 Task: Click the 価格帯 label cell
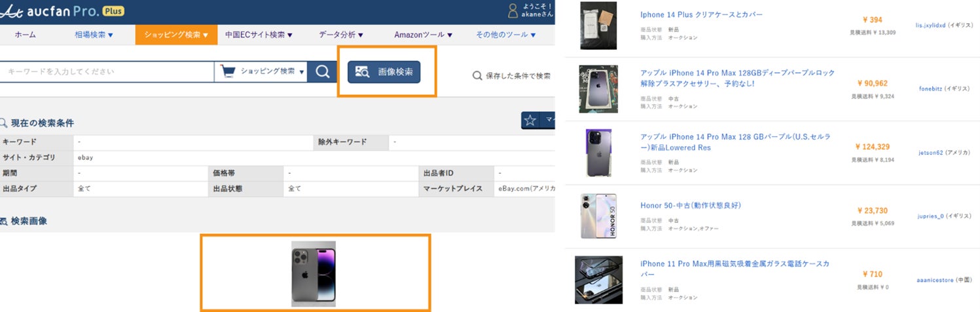point(246,173)
